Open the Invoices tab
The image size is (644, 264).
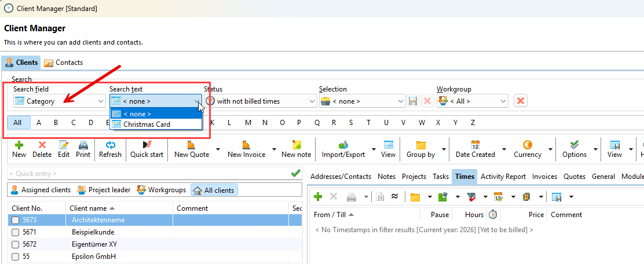[544, 177]
